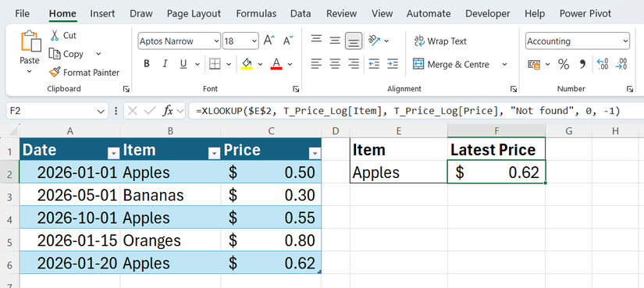Copy the selected cell
This screenshot has height=288, width=644.
(66, 54)
